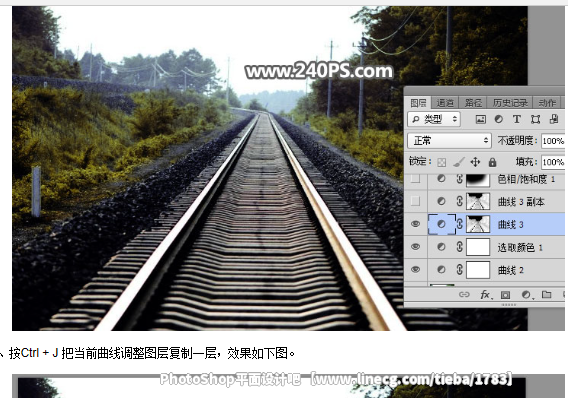The width and height of the screenshot is (568, 398).
Task: Click adjustment icon of 选取颜色 1 layer
Action: pyautogui.click(x=441, y=247)
